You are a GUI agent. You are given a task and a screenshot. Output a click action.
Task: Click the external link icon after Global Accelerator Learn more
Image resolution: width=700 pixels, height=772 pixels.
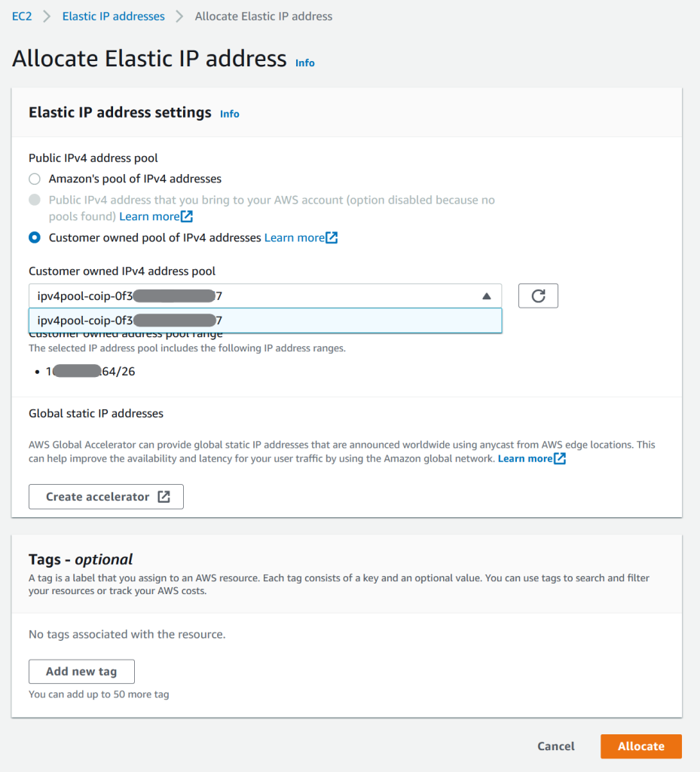(x=558, y=458)
